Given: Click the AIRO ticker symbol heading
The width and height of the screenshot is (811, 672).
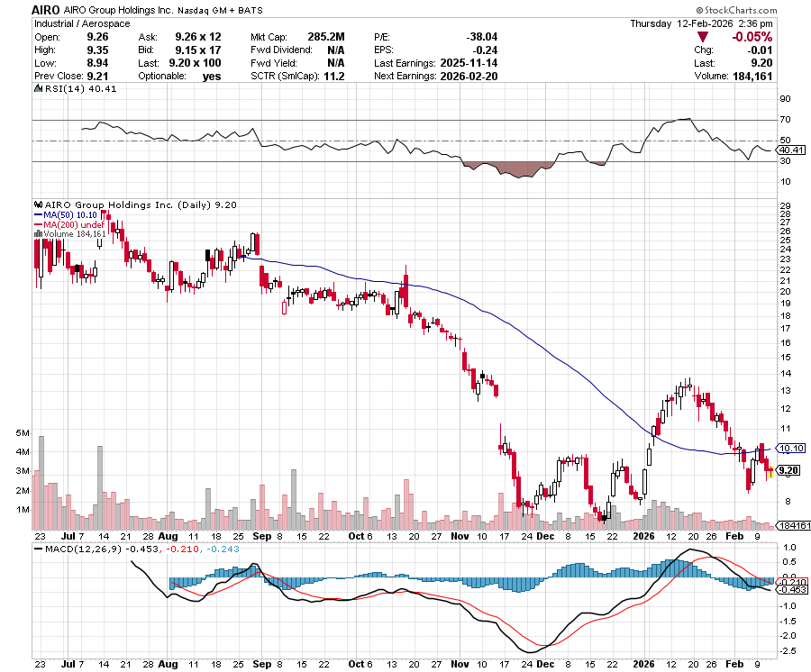Looking at the screenshot, I should tap(46, 10).
